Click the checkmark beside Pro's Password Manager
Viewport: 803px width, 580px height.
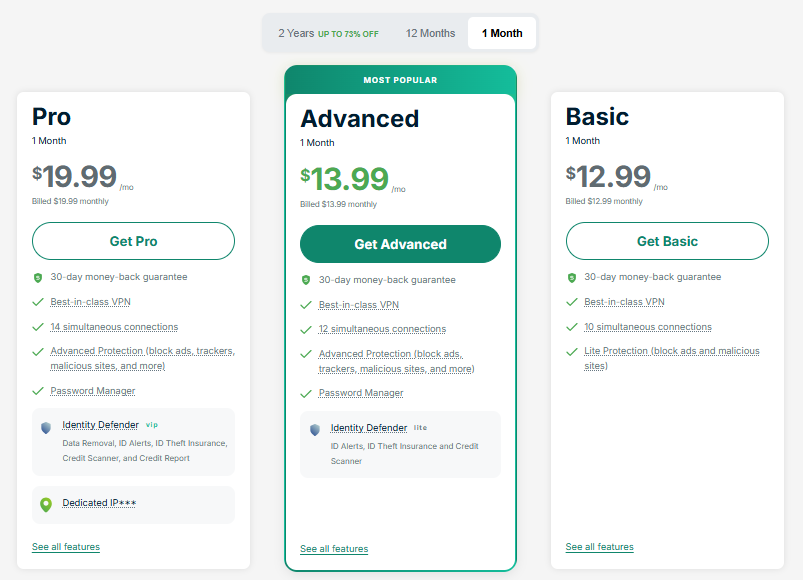pos(38,391)
